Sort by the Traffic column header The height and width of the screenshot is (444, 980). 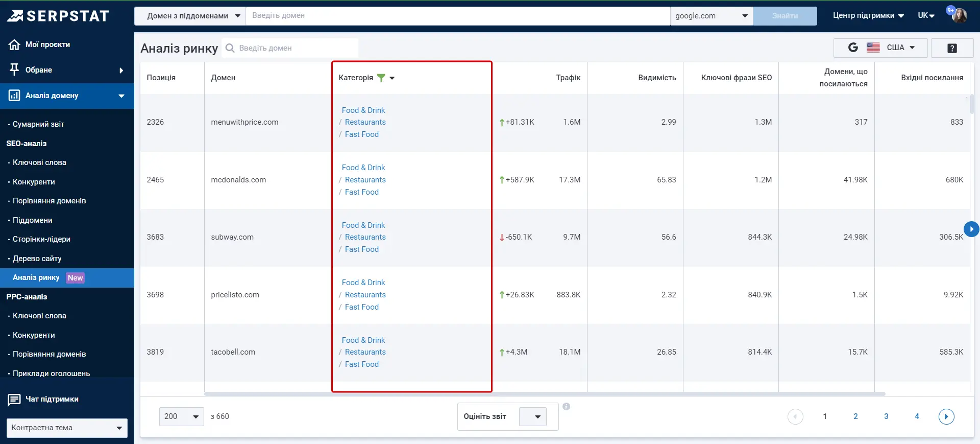pos(568,78)
